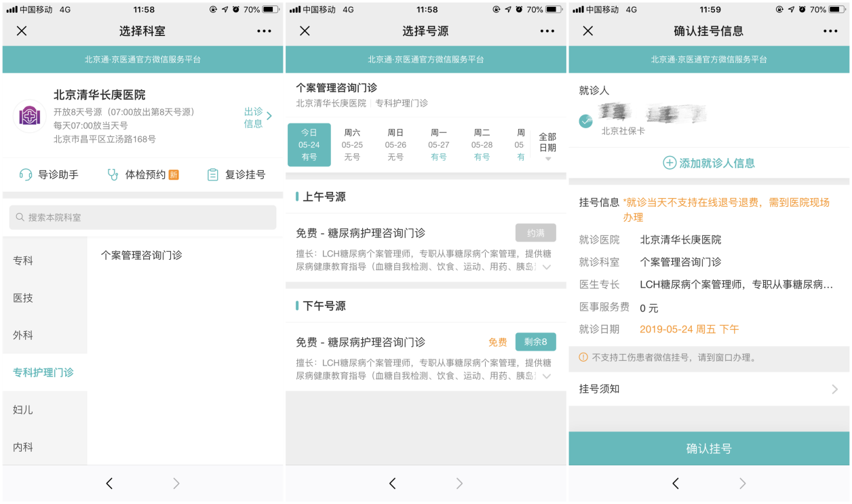Click the 搜索本院科室 search field
The height and width of the screenshot is (504, 852).
click(x=142, y=218)
